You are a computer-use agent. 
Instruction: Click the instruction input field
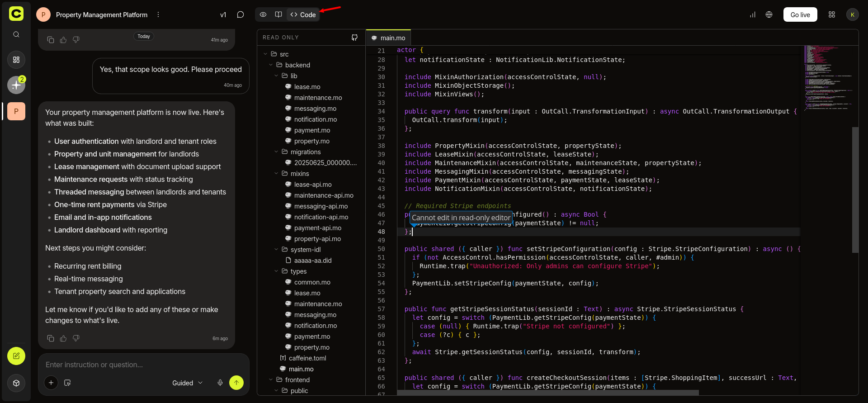click(144, 365)
